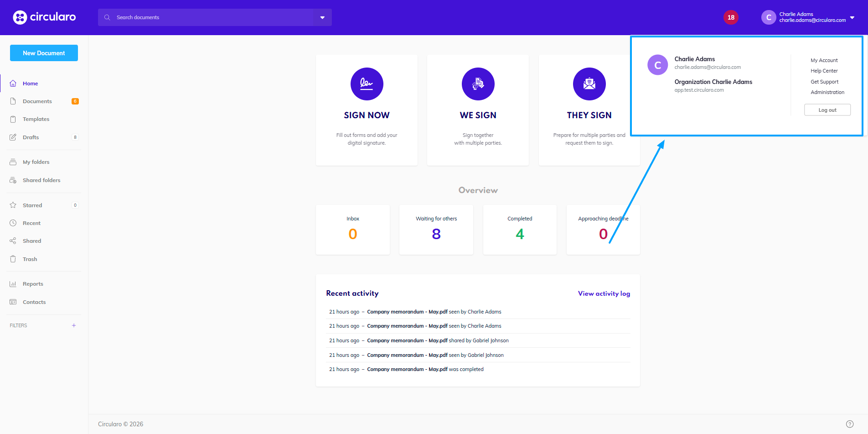
Task: Open the red notifications badge showing 18
Action: [731, 17]
